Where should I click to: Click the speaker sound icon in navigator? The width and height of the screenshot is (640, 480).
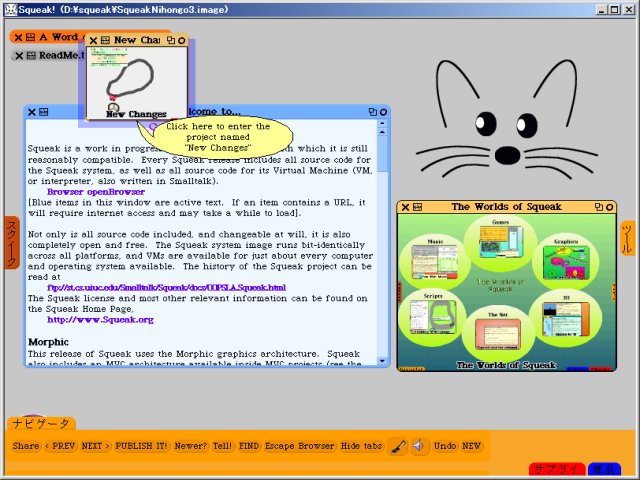click(418, 445)
